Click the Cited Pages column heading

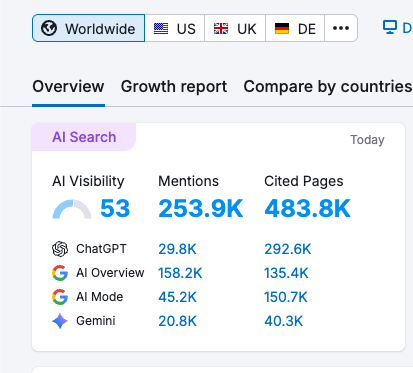[x=304, y=181]
